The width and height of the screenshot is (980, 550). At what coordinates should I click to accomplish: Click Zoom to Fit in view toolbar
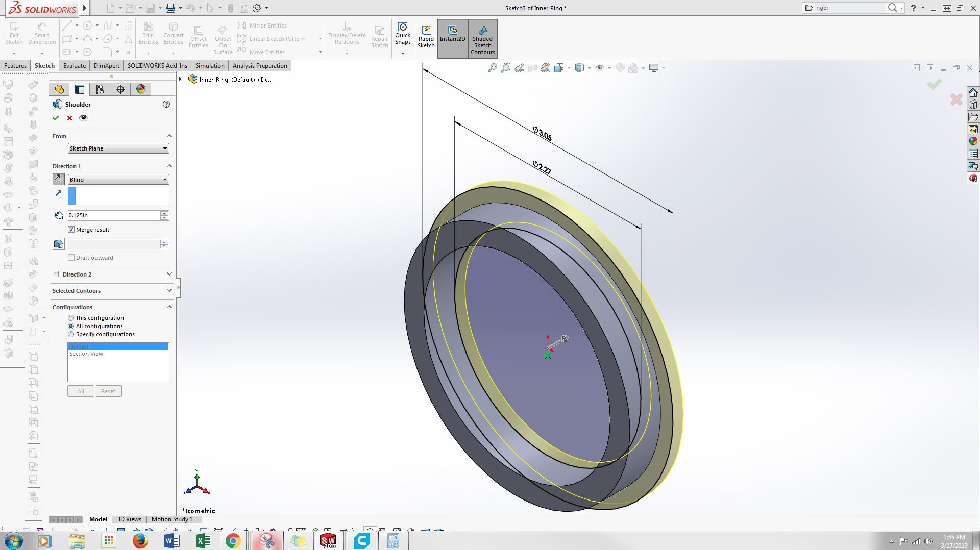(x=492, y=68)
